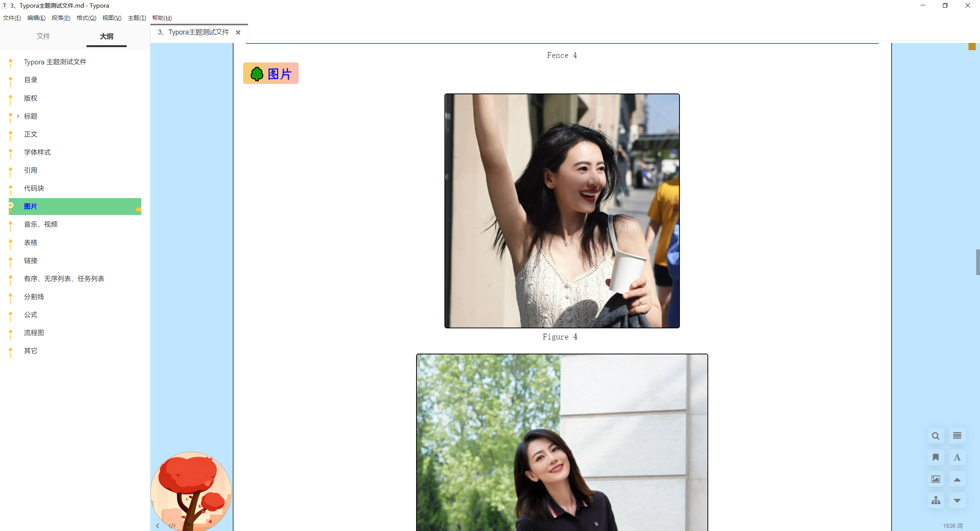
Task: Jump to 表格 in outline
Action: pos(31,243)
